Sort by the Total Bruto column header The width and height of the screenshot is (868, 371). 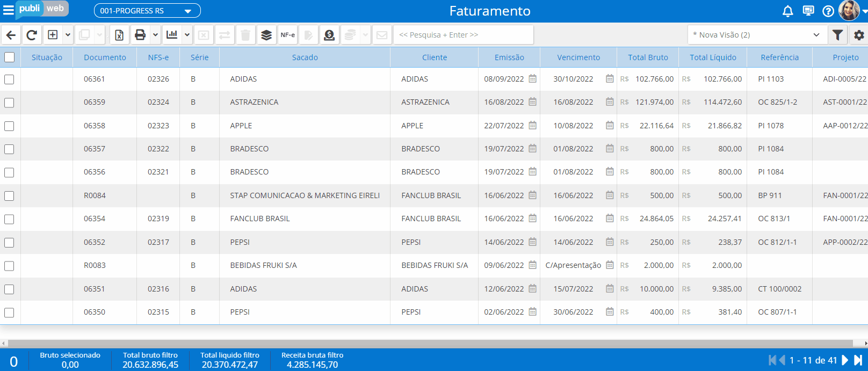648,57
